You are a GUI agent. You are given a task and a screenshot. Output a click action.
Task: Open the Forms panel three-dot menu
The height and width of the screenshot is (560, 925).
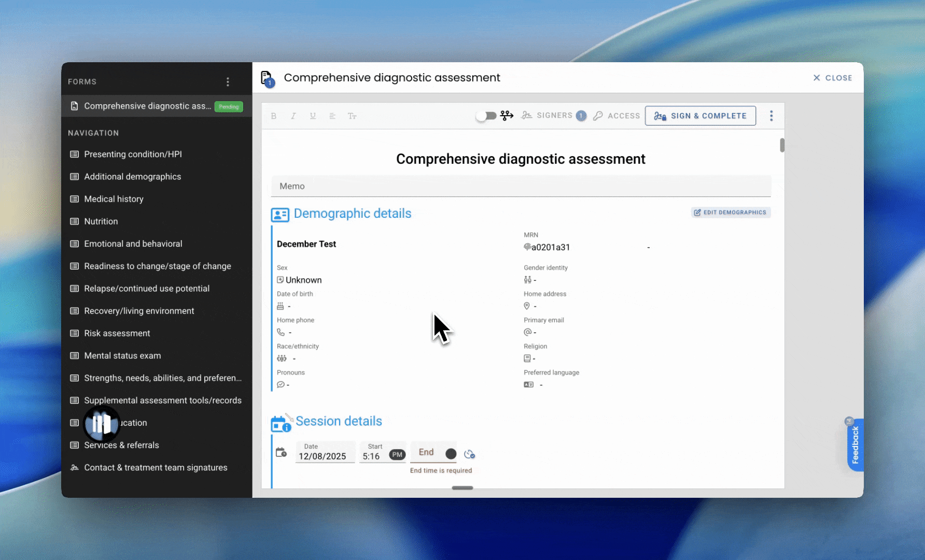(x=228, y=82)
